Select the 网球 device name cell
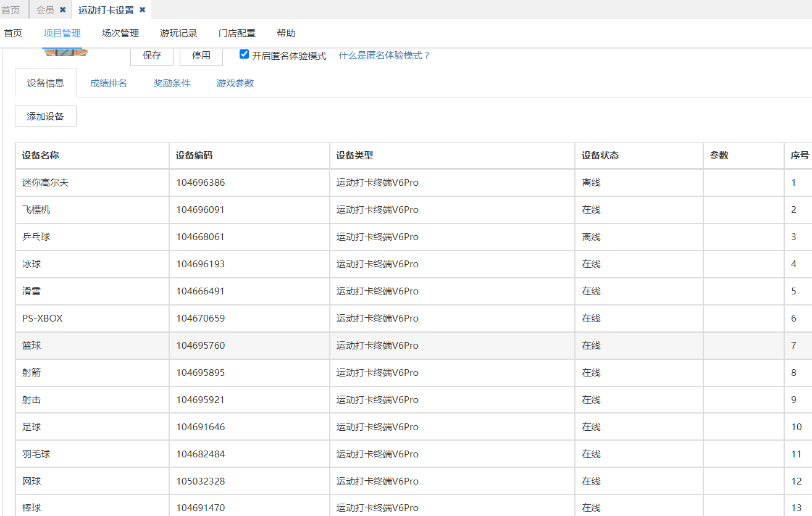 pyautogui.click(x=92, y=481)
